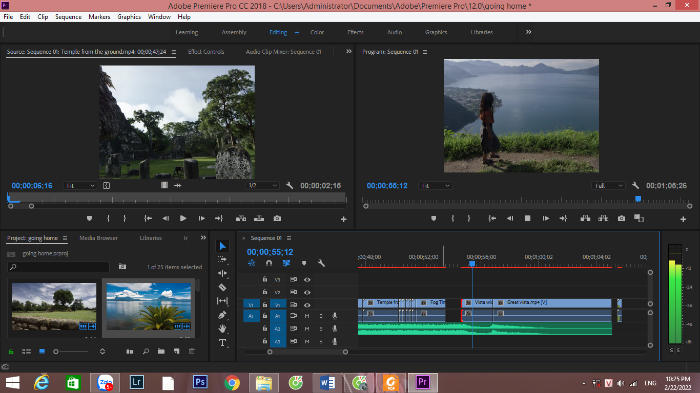Select the Slip tool

222,301
